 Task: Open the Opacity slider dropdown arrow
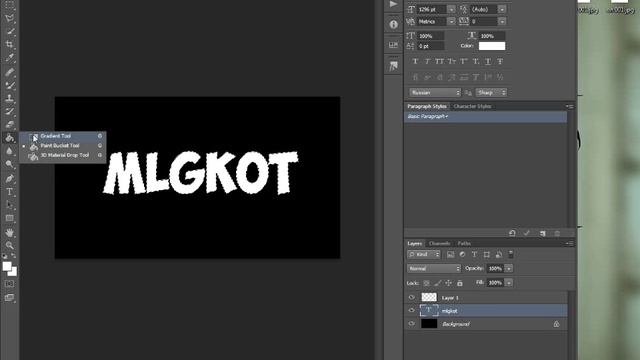[x=509, y=269]
